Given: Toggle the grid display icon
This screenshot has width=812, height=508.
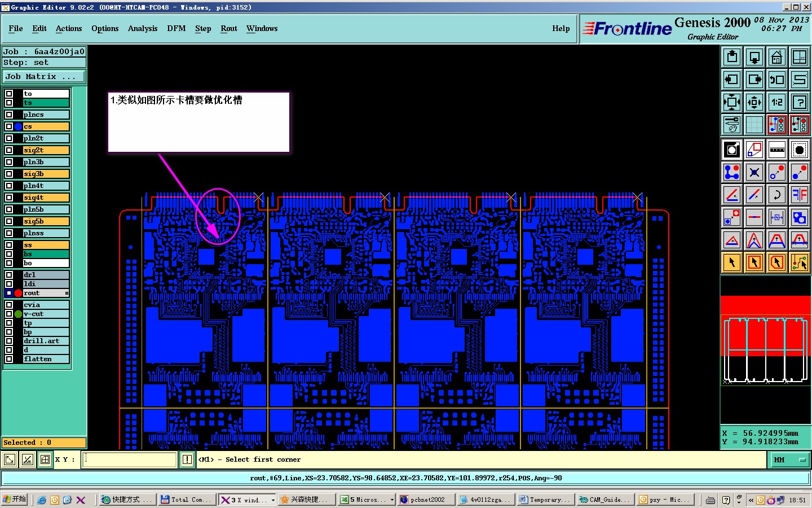Looking at the screenshot, I should [x=754, y=125].
